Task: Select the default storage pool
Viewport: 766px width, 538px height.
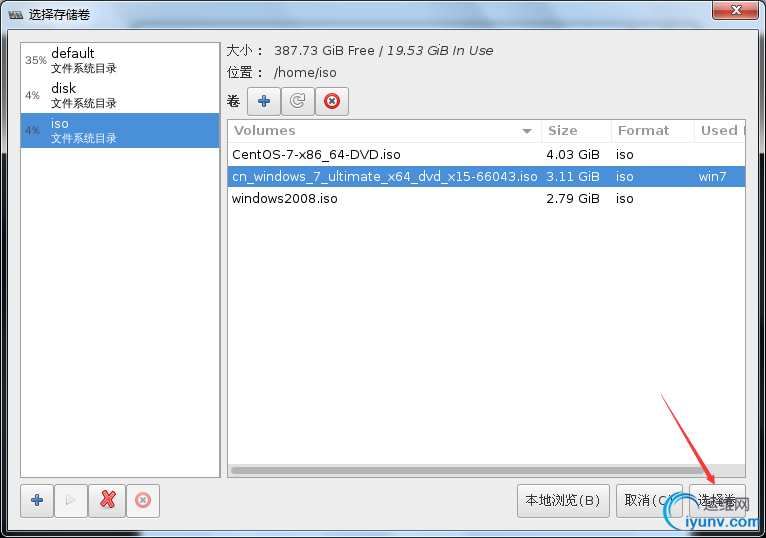Action: (120, 60)
